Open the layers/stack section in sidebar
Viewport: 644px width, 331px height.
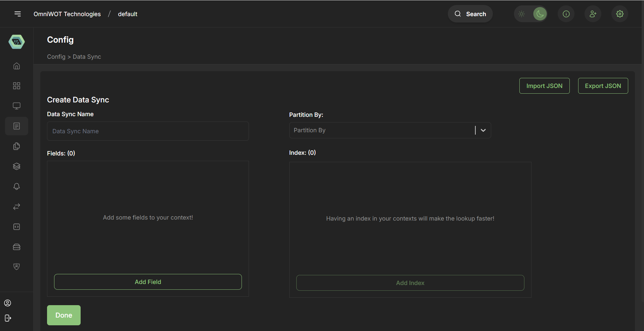(x=16, y=166)
